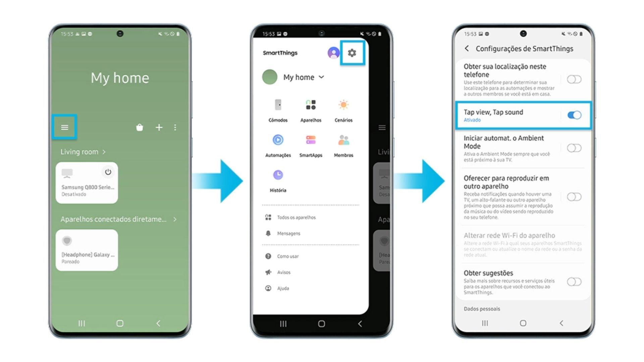Enable Iniciar automat. o Ambient Mode

tap(574, 148)
